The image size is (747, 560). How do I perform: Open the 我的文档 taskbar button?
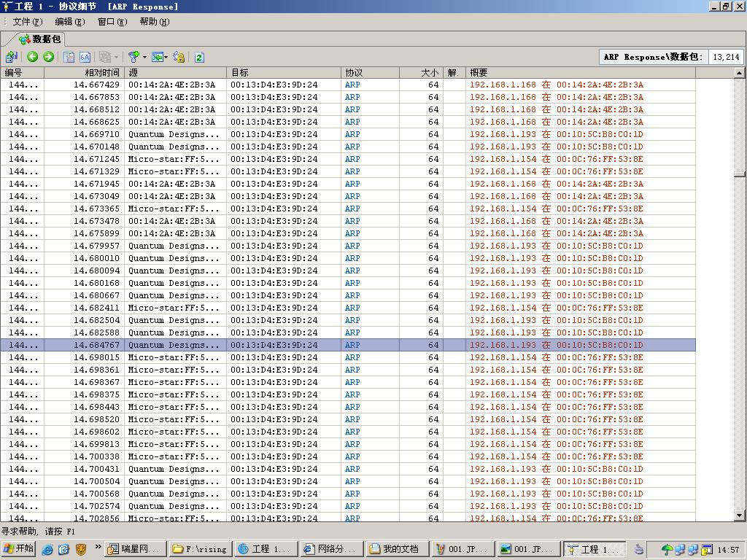(394, 549)
